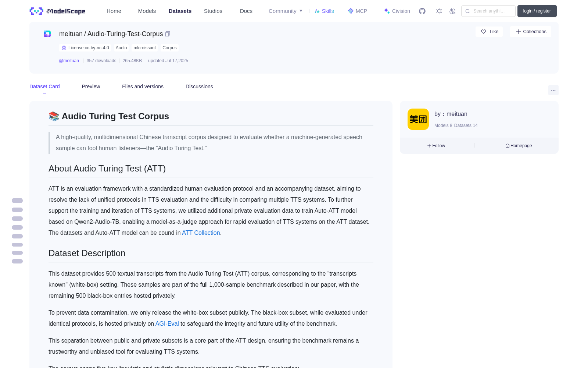Open the GitHub icon link
588x368 pixels.
[x=422, y=11]
